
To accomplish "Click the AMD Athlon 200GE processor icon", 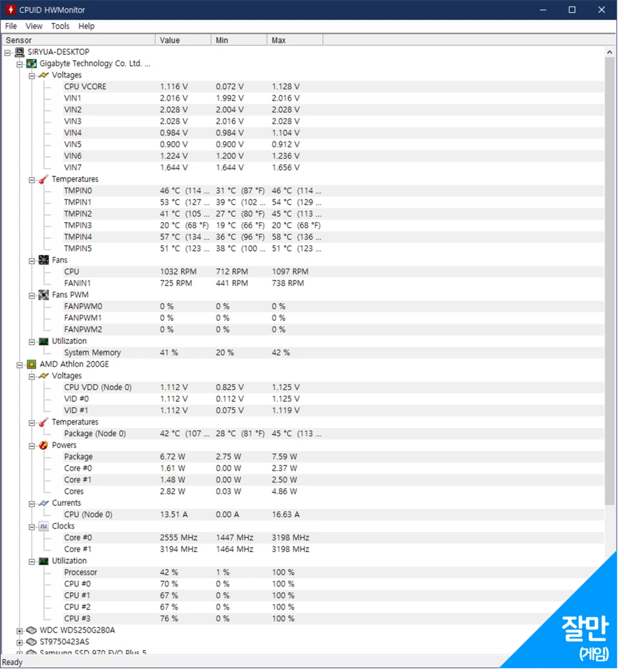I will click(x=31, y=364).
